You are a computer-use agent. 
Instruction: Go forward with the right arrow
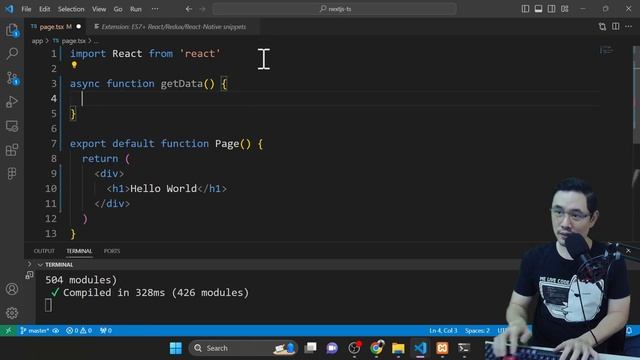(202, 9)
